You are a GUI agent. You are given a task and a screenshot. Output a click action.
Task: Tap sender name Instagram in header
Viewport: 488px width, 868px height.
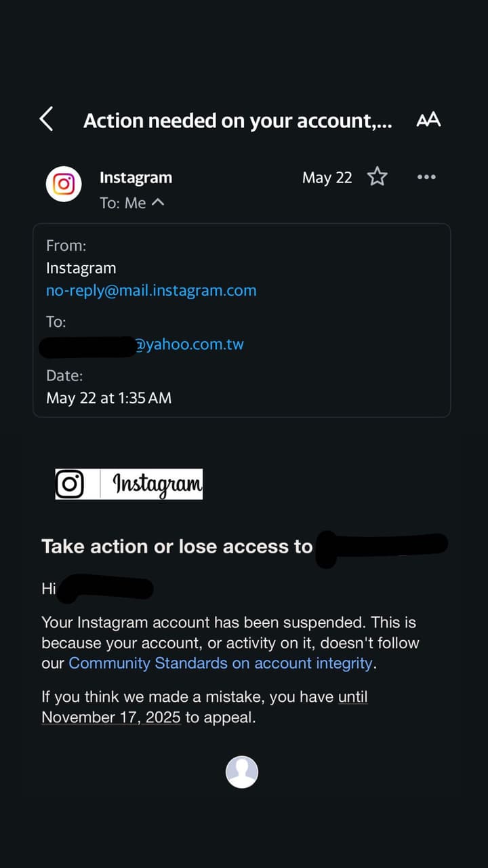pos(136,178)
